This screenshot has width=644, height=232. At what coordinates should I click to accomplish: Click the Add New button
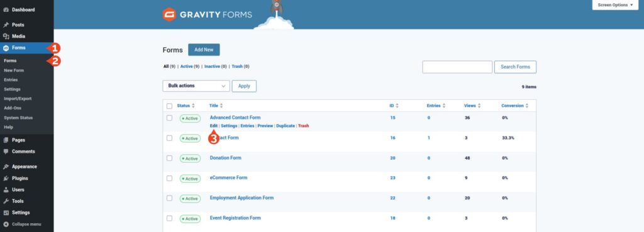(204, 50)
